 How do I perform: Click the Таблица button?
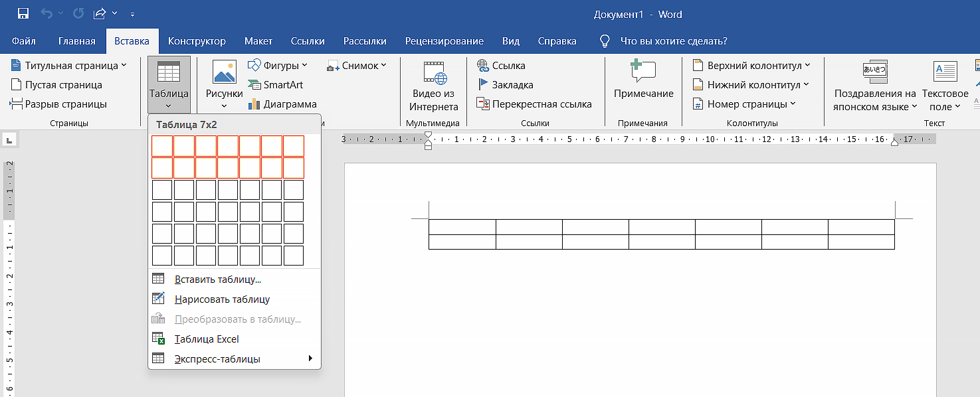pos(169,85)
